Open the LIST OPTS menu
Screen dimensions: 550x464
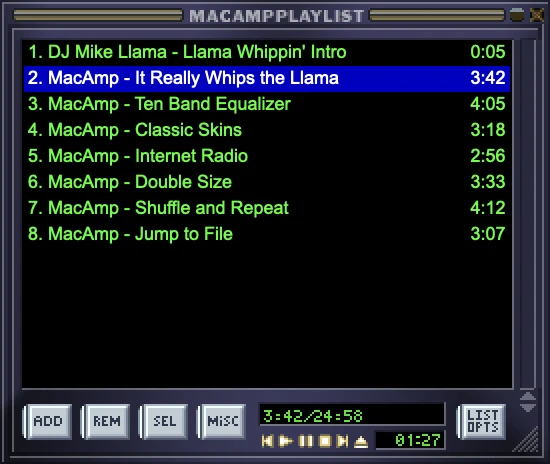[482, 421]
